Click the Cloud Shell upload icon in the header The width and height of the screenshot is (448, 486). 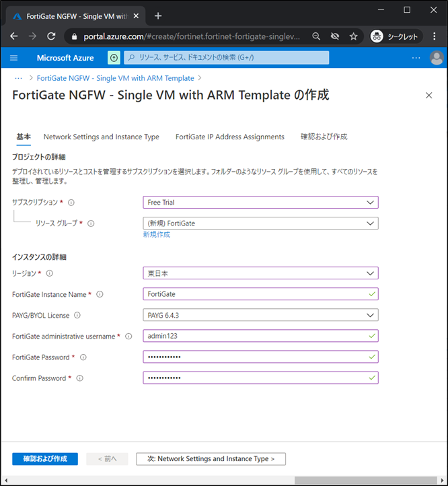(114, 58)
